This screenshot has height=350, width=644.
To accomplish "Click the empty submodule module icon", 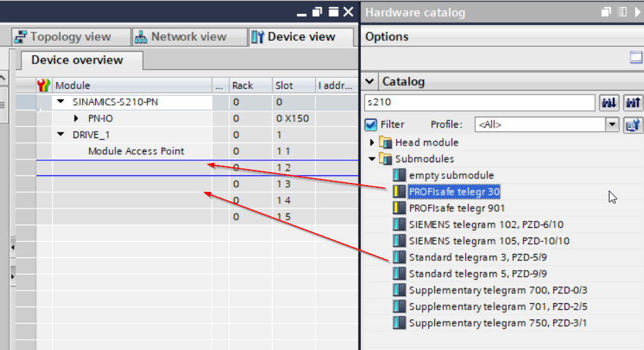I will (x=399, y=175).
